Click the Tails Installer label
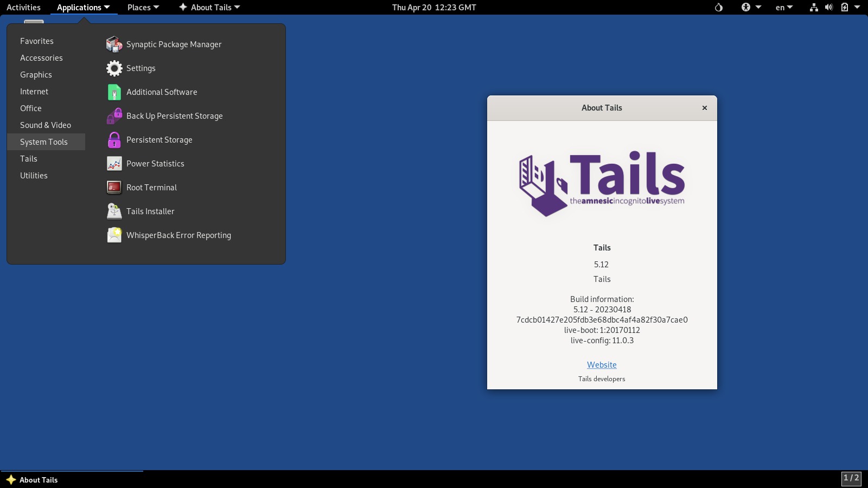Image resolution: width=868 pixels, height=488 pixels. coord(150,211)
